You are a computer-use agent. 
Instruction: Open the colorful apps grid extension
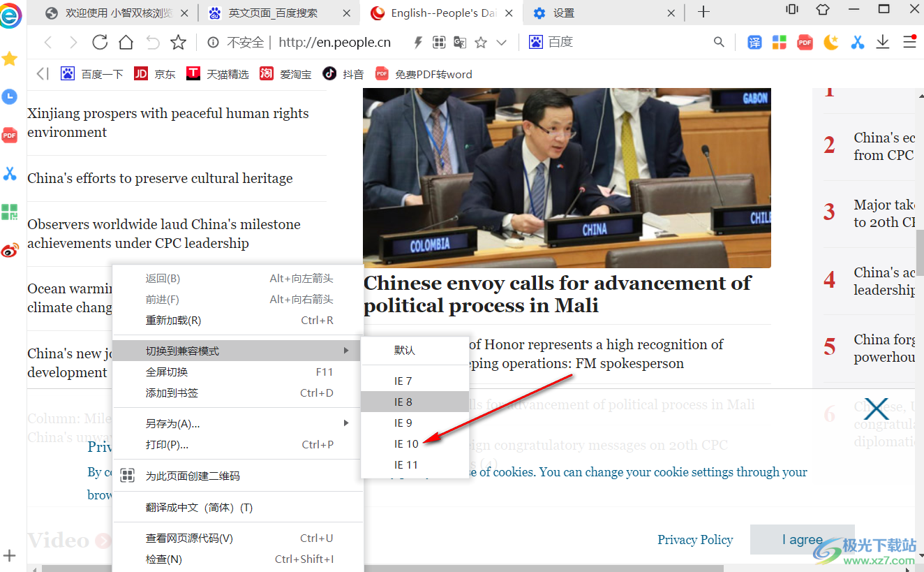[780, 43]
